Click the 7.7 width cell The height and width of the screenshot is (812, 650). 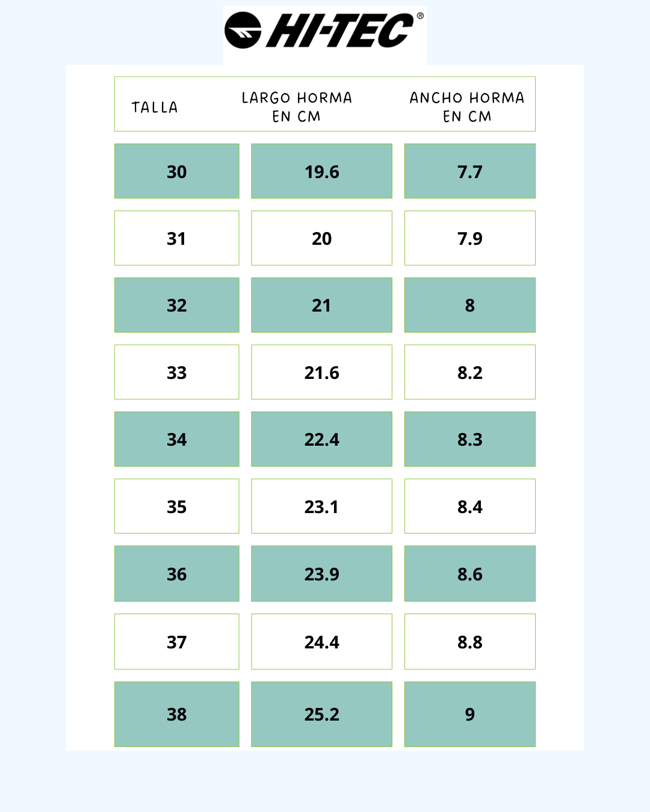(x=470, y=171)
